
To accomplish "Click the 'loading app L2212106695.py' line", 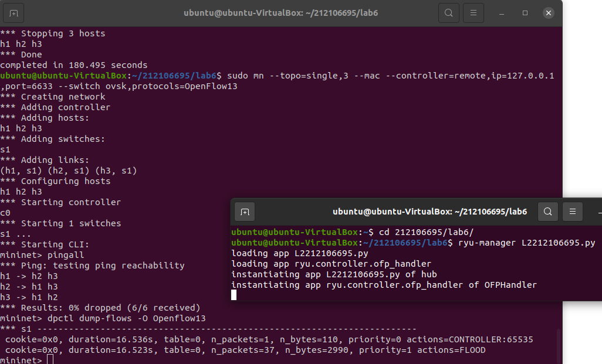I will tap(299, 253).
